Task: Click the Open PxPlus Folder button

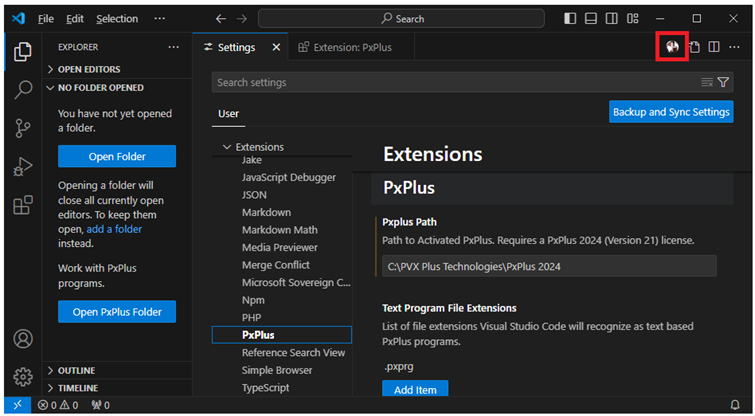Action: [x=117, y=312]
